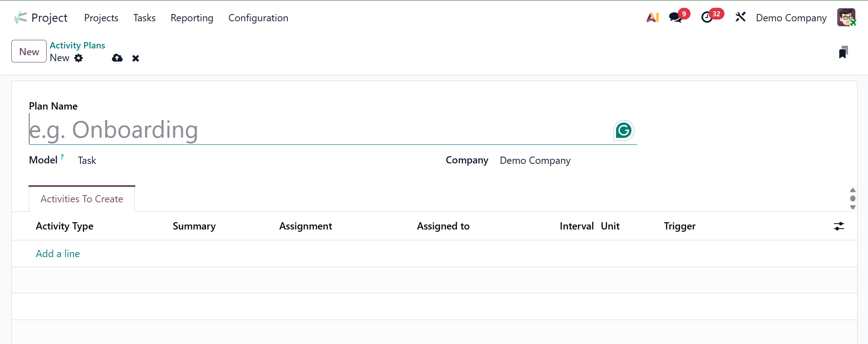868x344 pixels.
Task: Open the Demo Company switcher
Action: click(x=791, y=18)
